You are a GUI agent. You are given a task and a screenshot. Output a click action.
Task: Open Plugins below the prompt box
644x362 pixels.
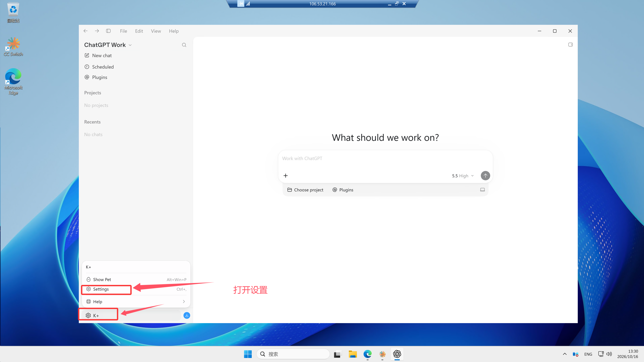coord(343,190)
